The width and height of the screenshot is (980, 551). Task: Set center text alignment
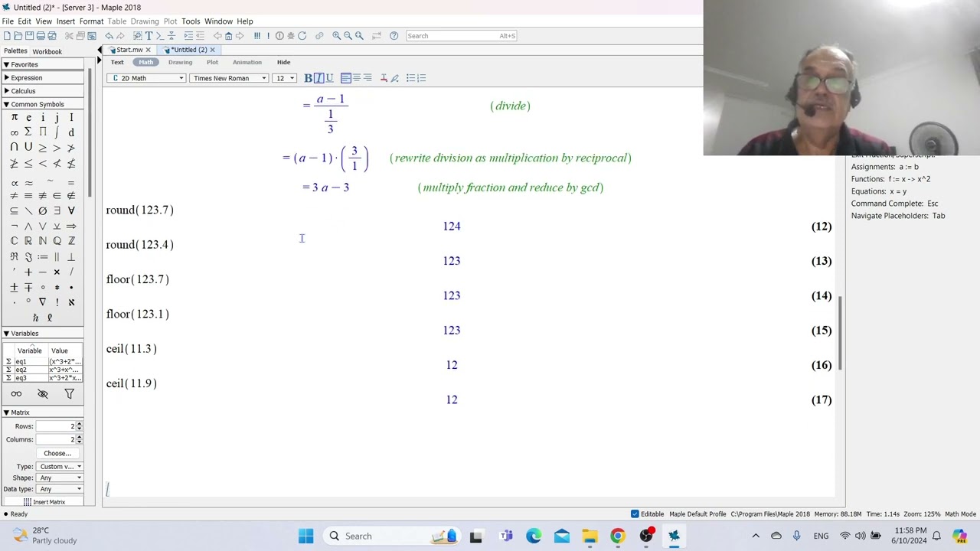[356, 78]
